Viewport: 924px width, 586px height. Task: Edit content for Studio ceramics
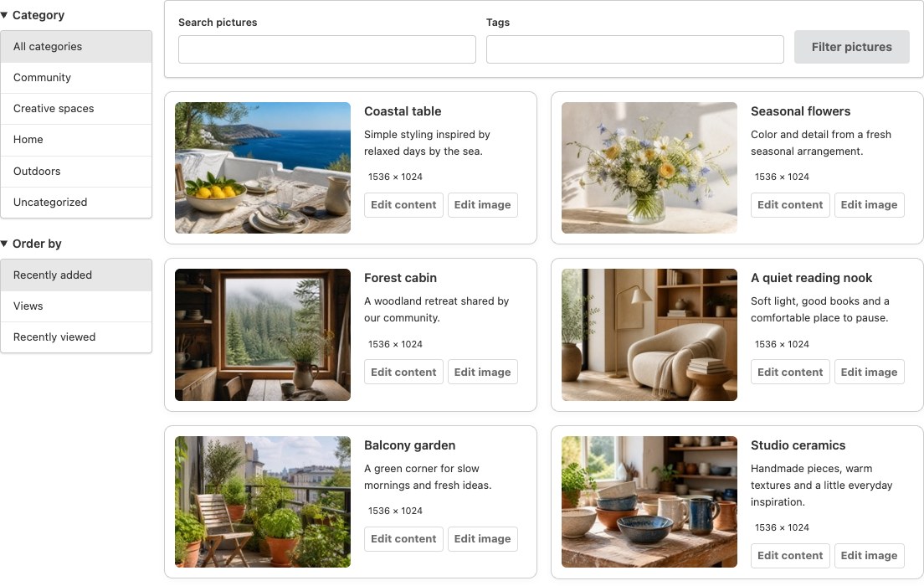[790, 556]
